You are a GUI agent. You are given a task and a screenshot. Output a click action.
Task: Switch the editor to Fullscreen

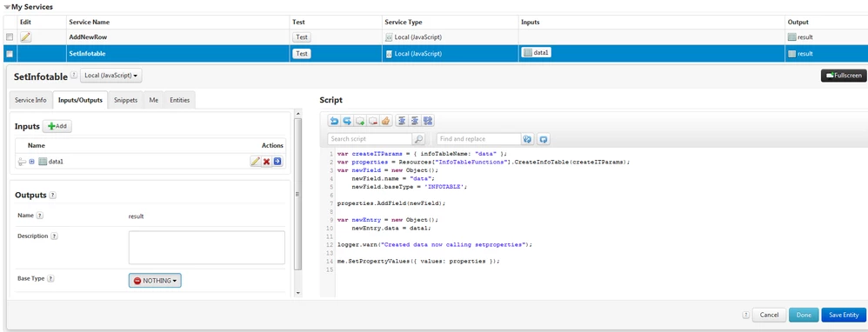pyautogui.click(x=844, y=76)
